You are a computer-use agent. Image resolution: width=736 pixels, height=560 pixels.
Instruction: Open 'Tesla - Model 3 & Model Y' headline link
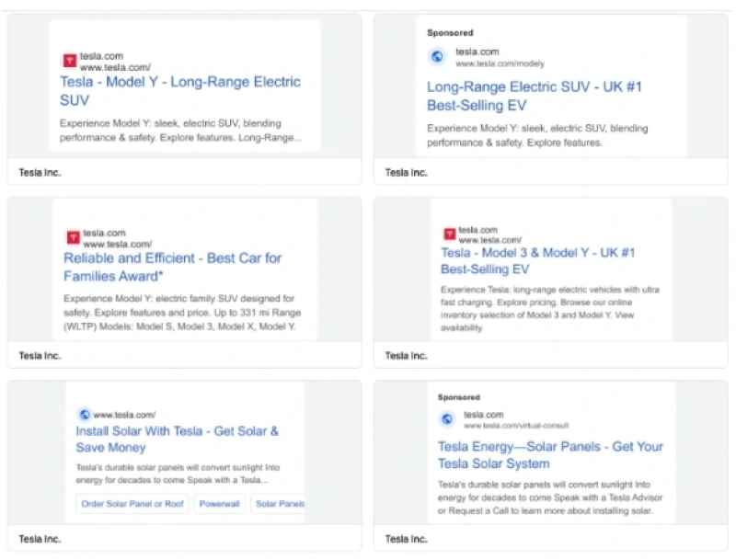[537, 260]
